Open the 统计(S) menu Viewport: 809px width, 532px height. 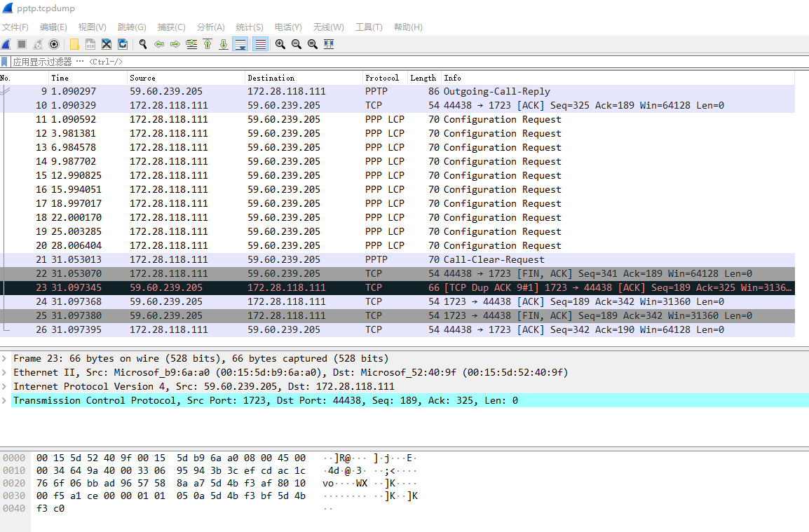(x=250, y=27)
